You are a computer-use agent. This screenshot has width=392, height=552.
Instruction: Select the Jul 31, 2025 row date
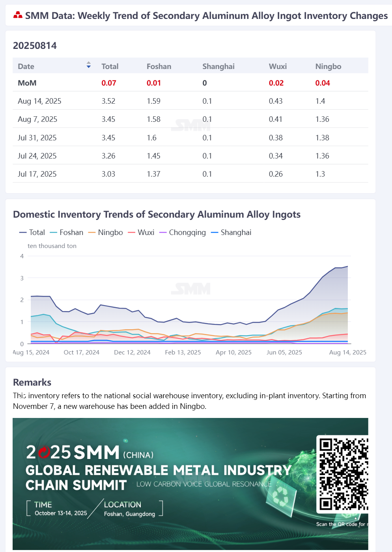coord(37,138)
